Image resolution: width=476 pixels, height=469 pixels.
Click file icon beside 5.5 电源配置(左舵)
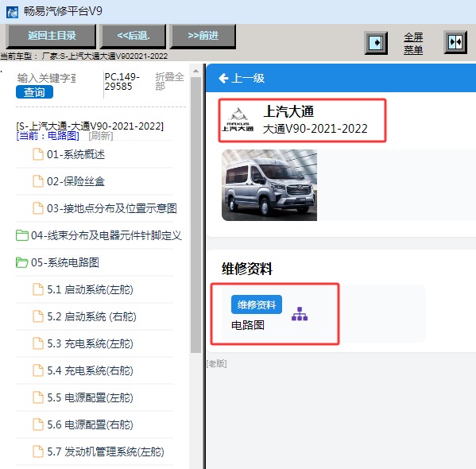coord(38,397)
